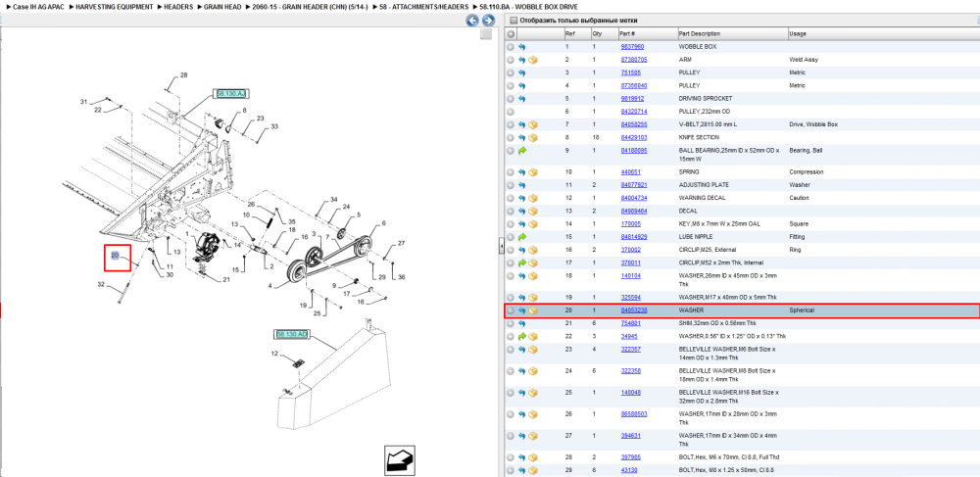The height and width of the screenshot is (477, 980).
Task: Click the circle icon for part 322358 row
Action: [511, 371]
